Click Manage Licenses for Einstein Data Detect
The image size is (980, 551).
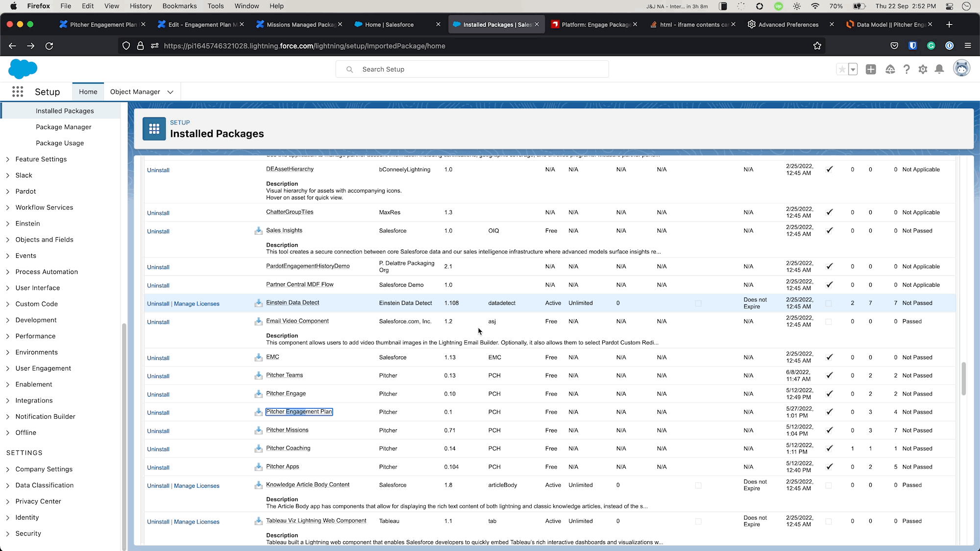196,304
